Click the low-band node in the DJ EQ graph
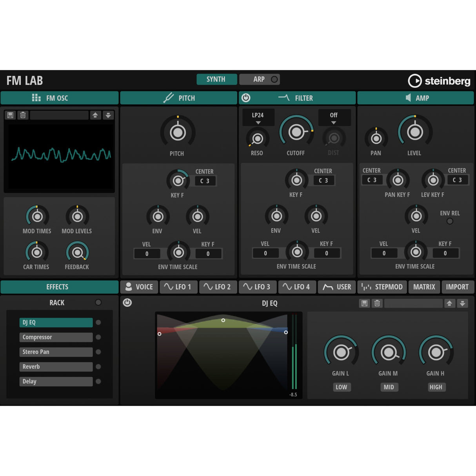This screenshot has height=476, width=476. point(160,334)
